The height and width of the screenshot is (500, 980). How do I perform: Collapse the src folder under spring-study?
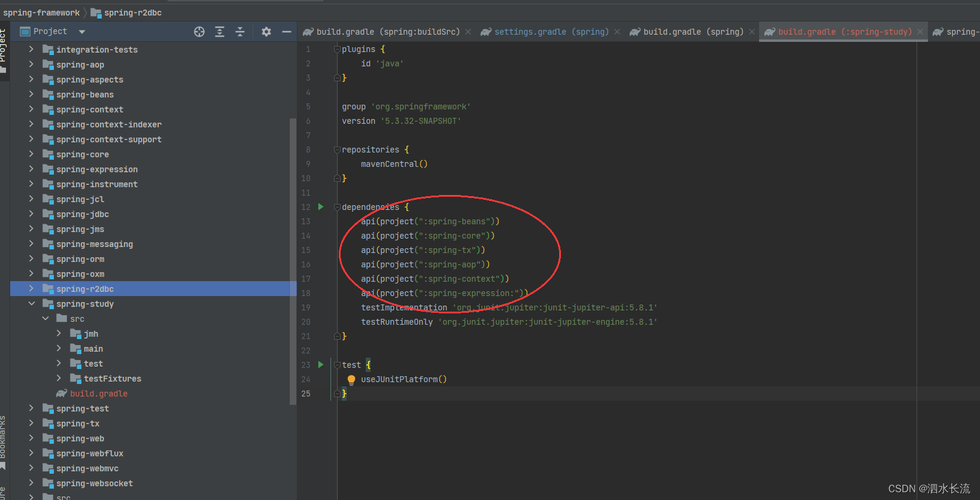click(x=45, y=319)
